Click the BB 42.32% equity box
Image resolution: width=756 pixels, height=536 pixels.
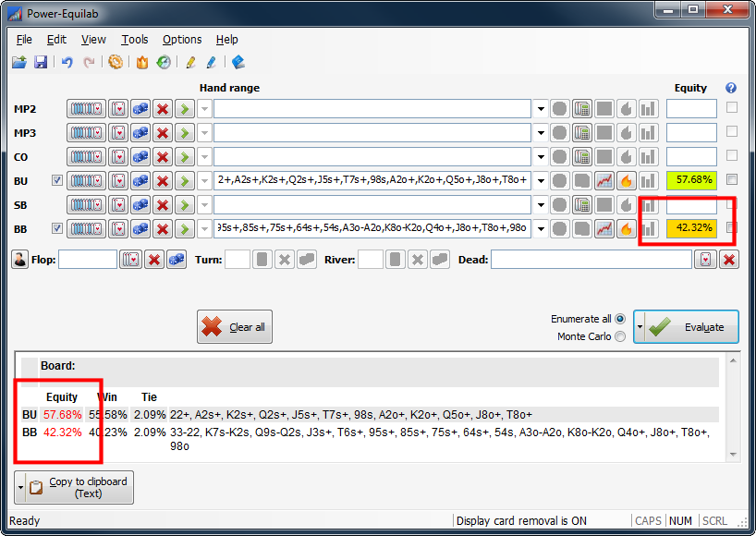click(691, 228)
